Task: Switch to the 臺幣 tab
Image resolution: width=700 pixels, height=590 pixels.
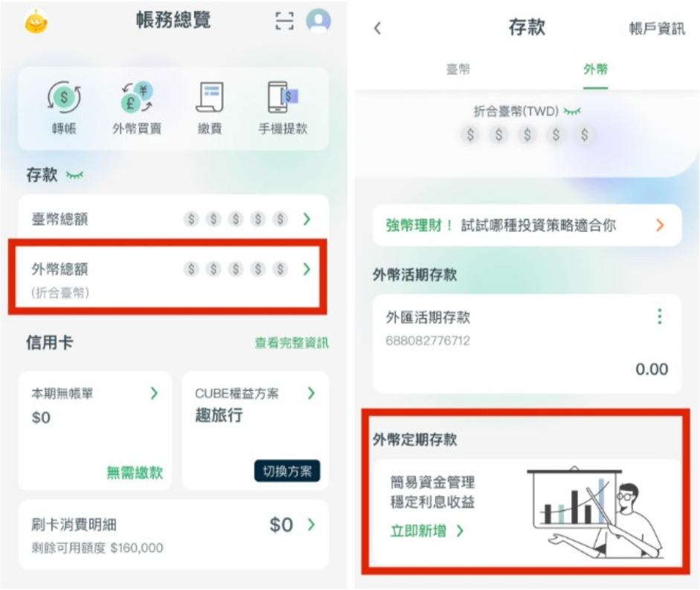Action: (x=458, y=69)
